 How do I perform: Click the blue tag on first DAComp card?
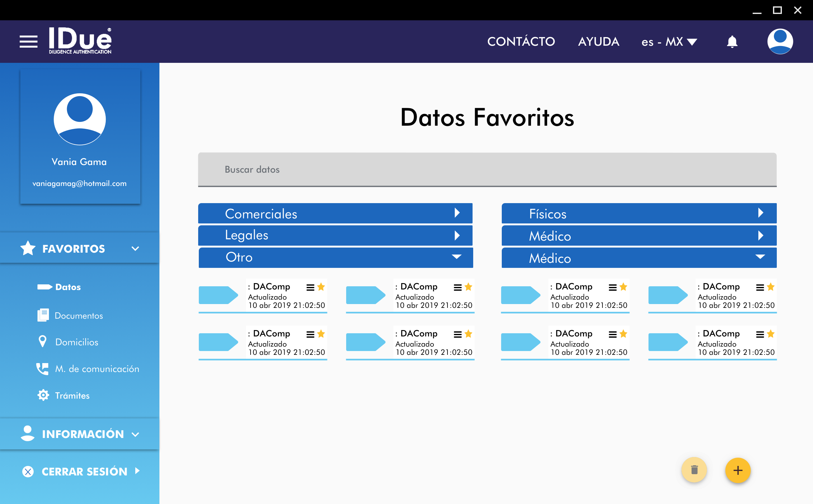[x=218, y=295]
